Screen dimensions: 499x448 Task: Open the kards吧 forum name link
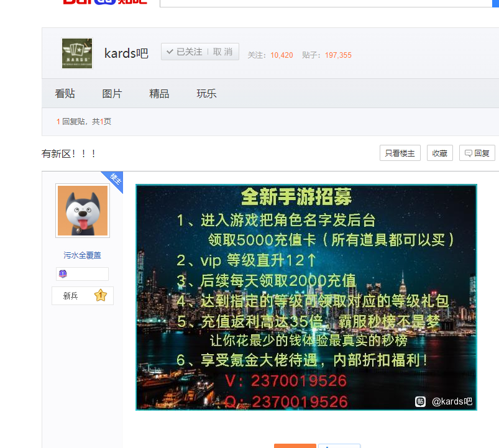tap(126, 53)
